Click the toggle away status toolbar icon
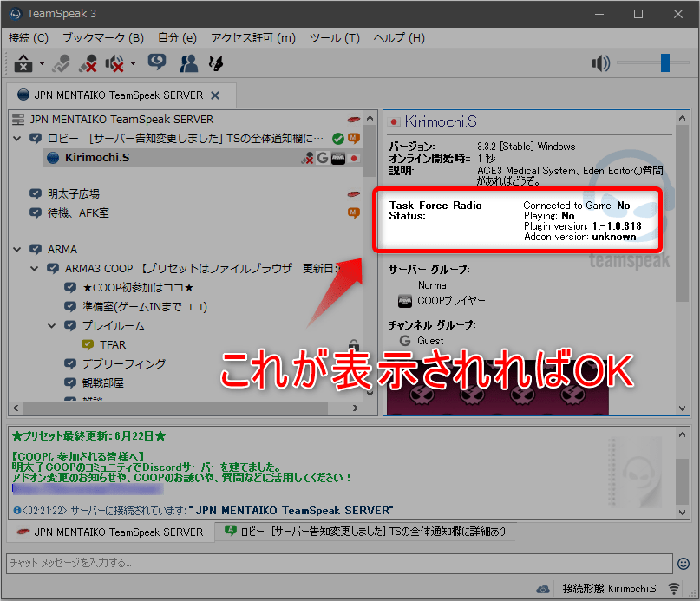 pos(23,63)
